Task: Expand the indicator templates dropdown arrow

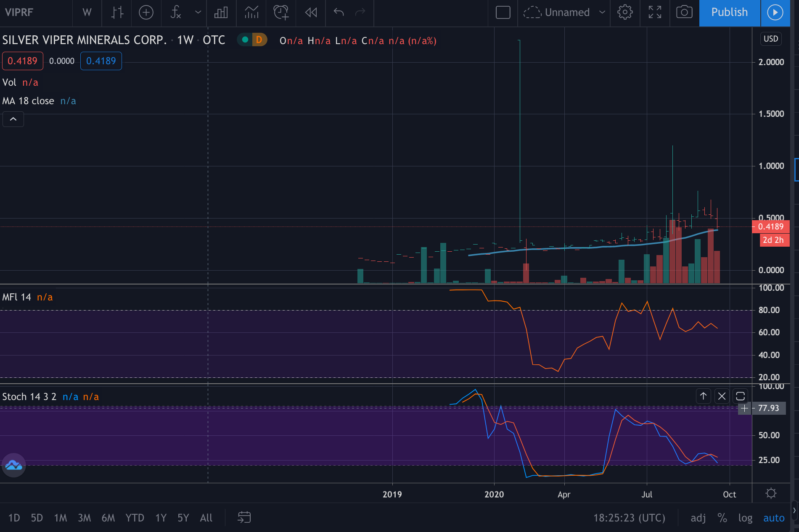Action: tap(198, 13)
